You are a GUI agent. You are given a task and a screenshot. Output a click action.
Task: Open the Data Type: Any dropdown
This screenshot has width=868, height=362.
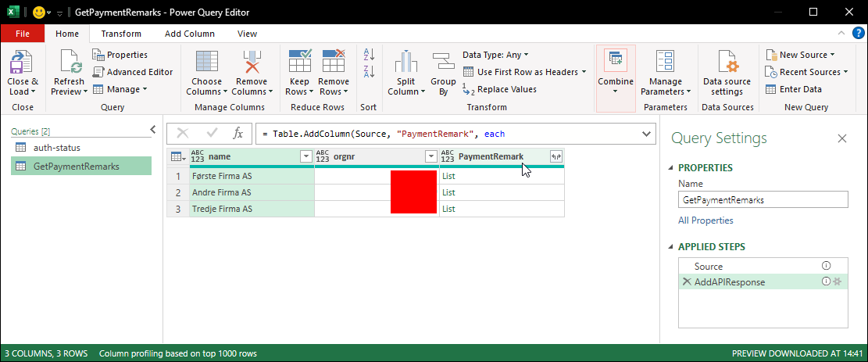[495, 54]
